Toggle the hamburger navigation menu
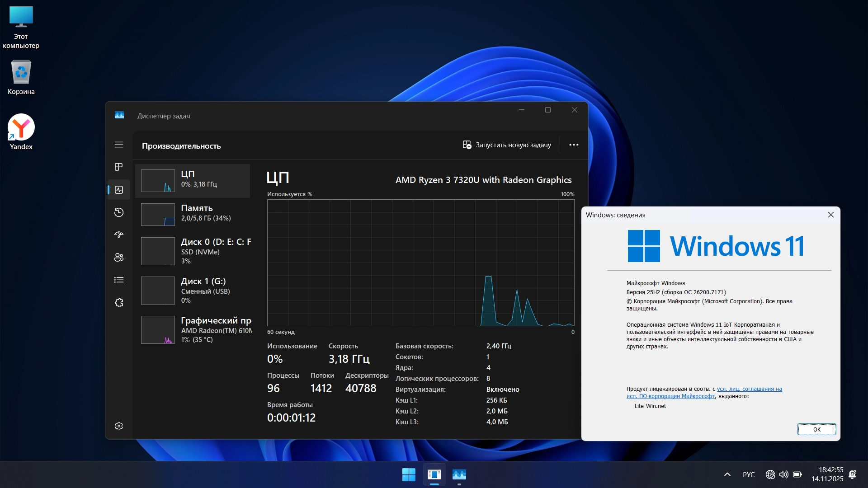 [118, 145]
